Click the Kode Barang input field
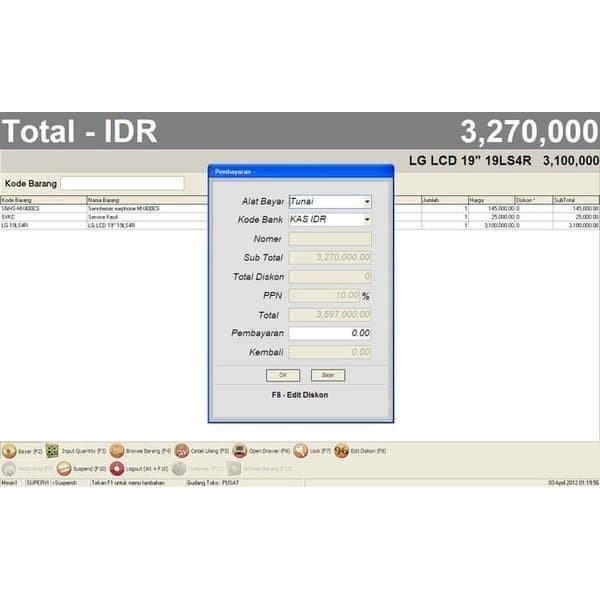The height and width of the screenshot is (600, 600). [122, 183]
